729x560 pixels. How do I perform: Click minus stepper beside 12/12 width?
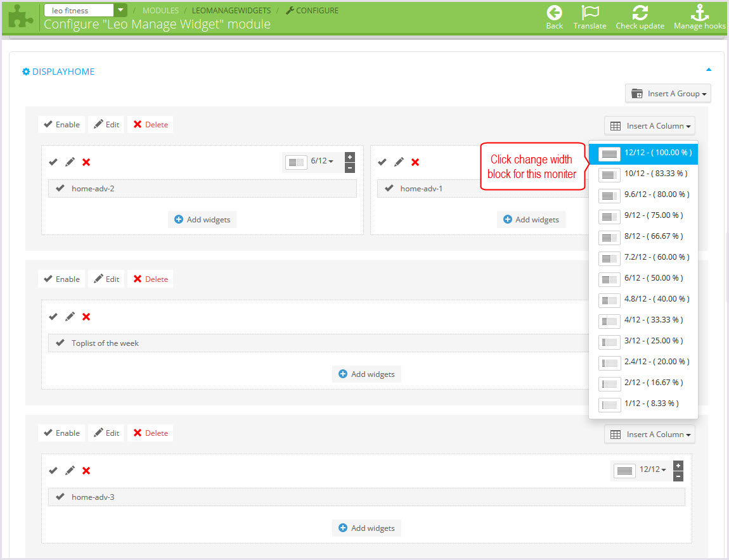[678, 476]
